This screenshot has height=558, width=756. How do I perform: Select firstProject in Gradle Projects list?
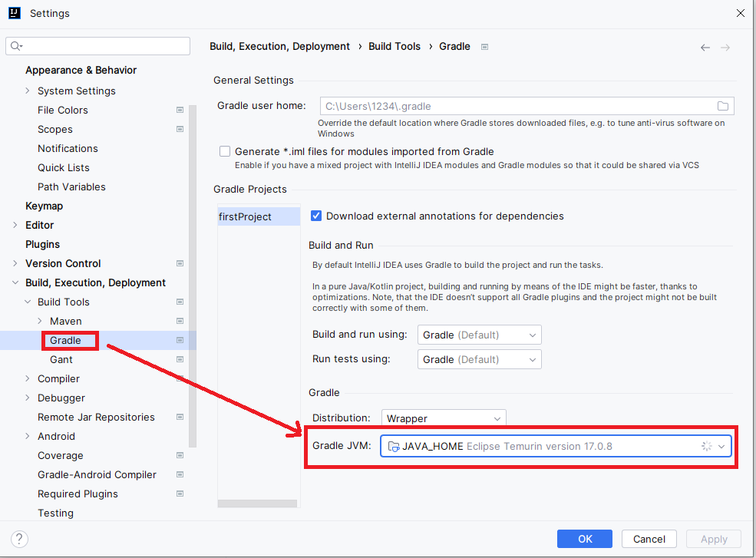tap(259, 216)
